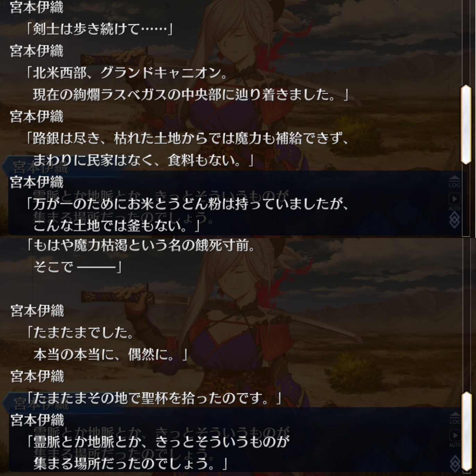
Task: Enable AUTO playback next to 霊脈とか地脈 dialogue
Action: click(454, 439)
